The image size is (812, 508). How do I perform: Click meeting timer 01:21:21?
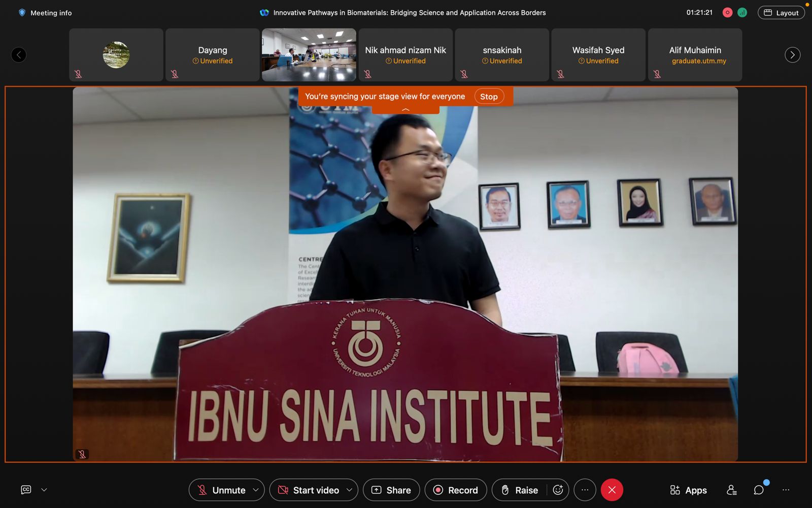(x=699, y=13)
